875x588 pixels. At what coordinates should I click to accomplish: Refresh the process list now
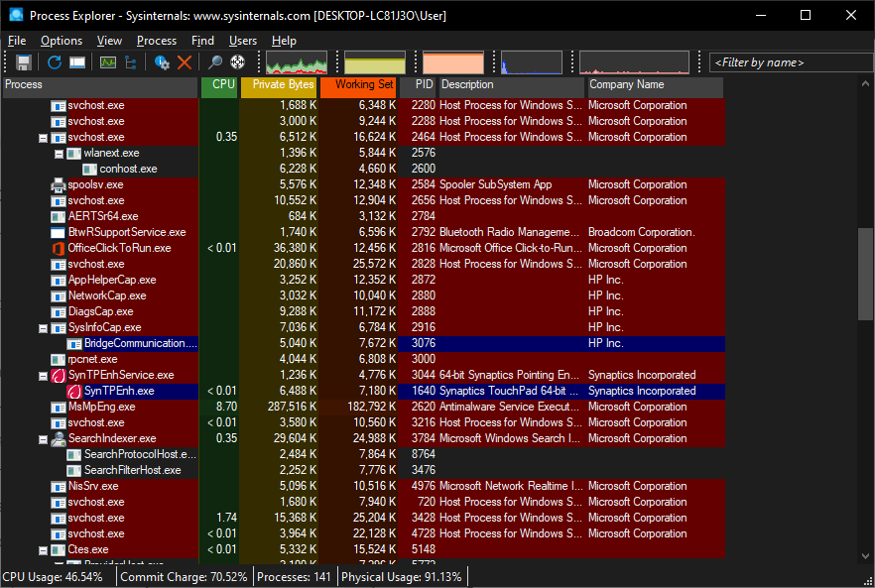point(54,61)
